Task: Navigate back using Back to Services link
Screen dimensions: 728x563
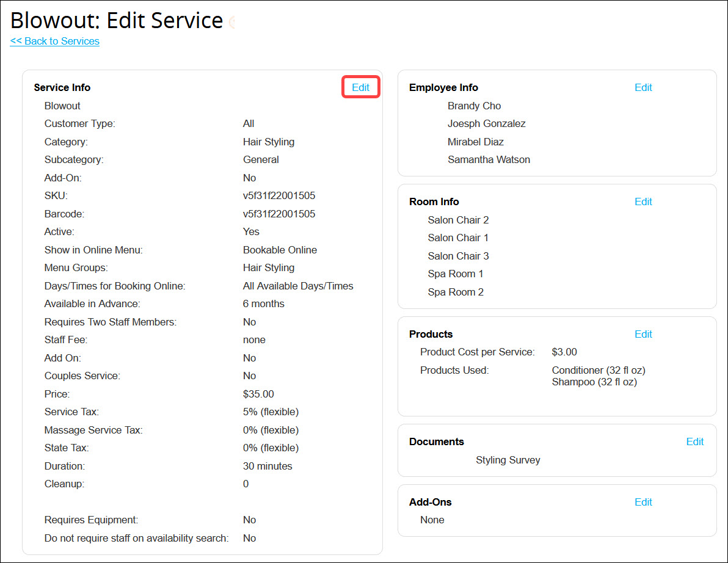Action: point(54,41)
